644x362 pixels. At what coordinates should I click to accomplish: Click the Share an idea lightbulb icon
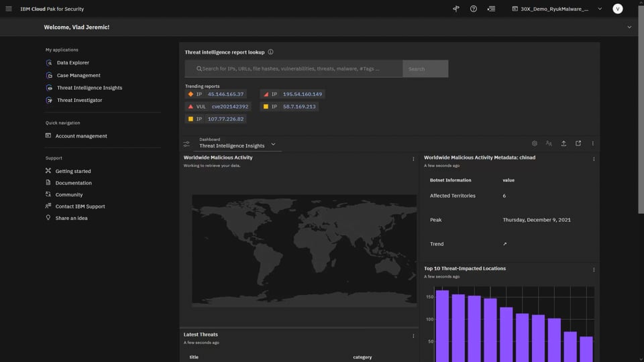pos(48,217)
